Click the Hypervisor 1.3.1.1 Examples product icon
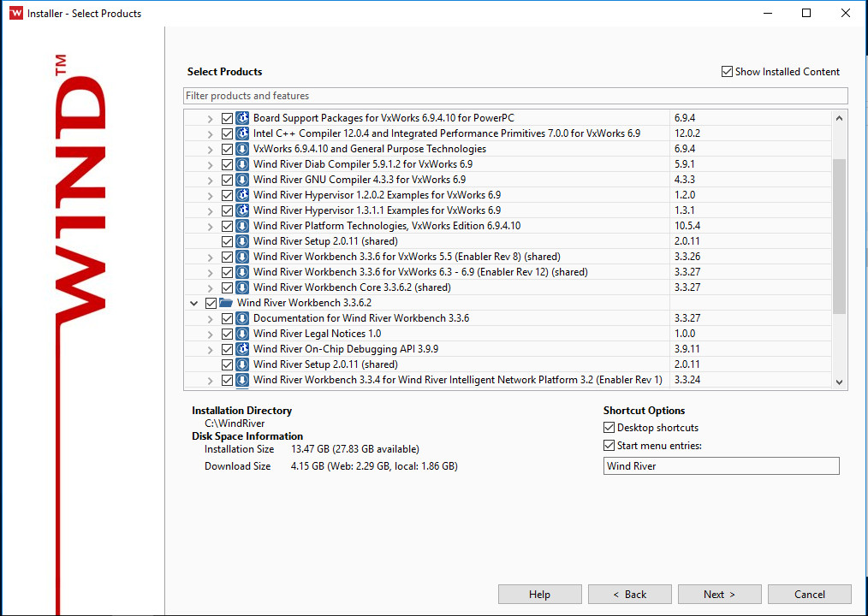868x616 pixels. point(242,210)
